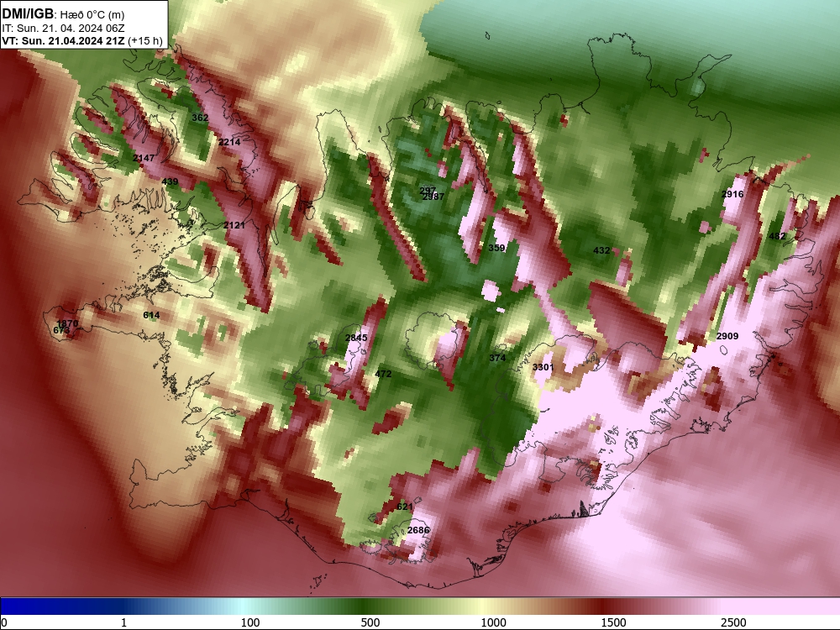Click the map value 2686
Viewport: 840px width, 630px height.
[x=418, y=530]
